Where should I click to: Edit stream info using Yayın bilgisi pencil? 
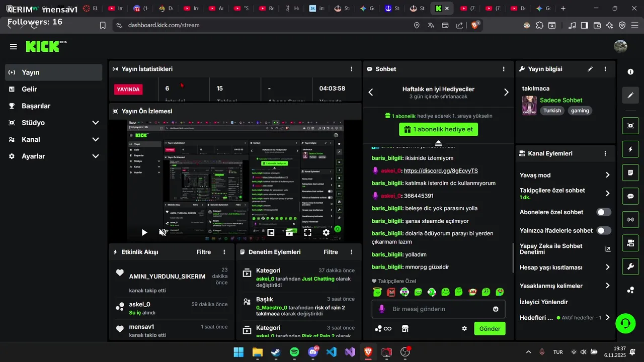click(590, 69)
